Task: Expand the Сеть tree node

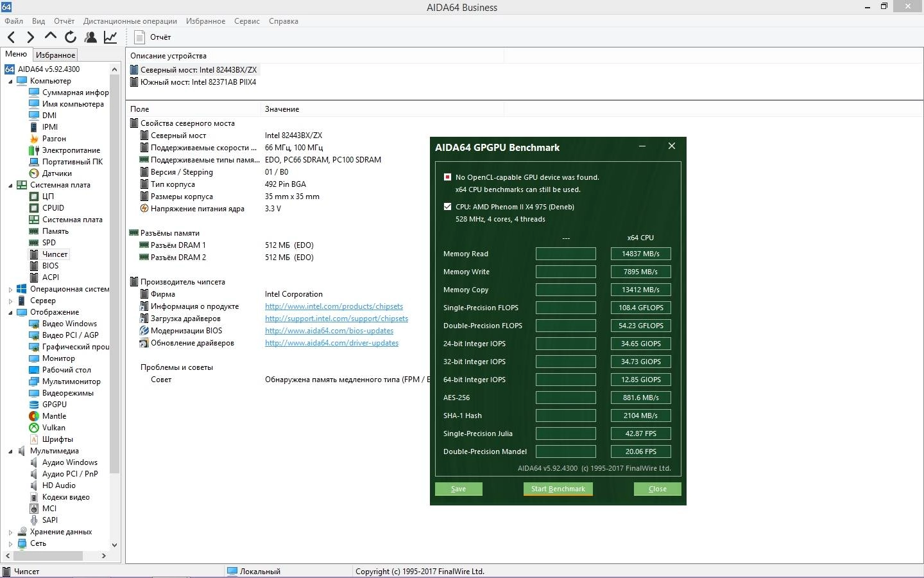Action: 10,544
